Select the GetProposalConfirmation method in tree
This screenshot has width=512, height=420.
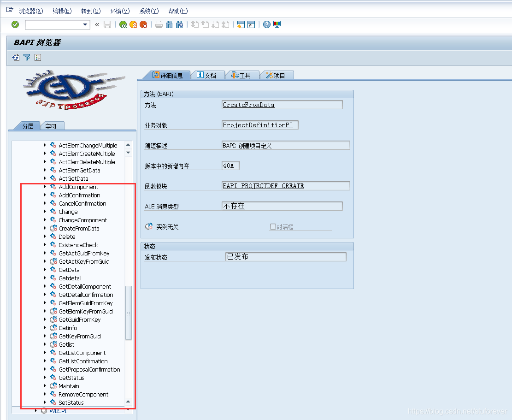[x=89, y=369]
